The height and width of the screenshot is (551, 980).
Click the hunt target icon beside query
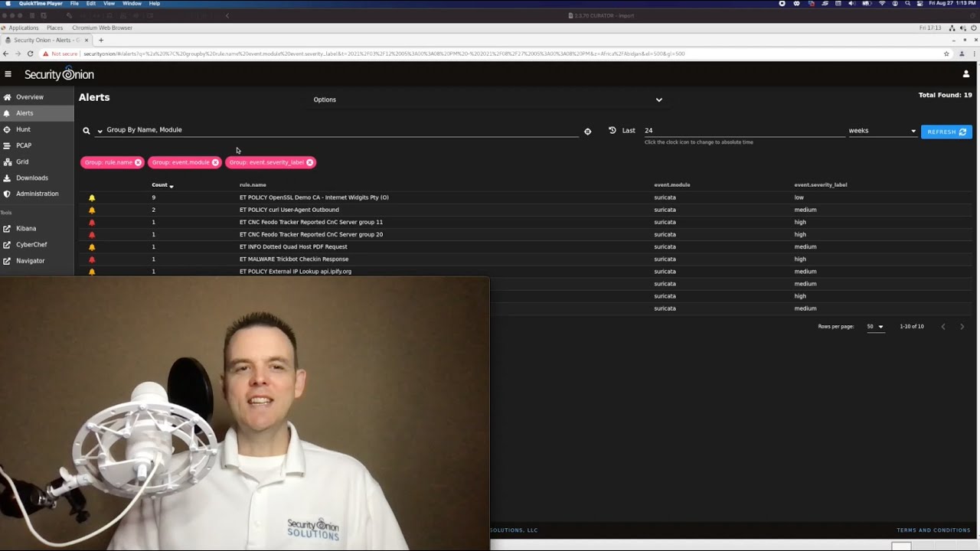point(587,131)
